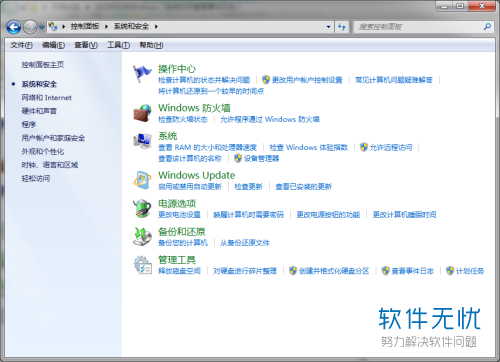Click 常见计算机问题疑难解答 link

(x=394, y=80)
